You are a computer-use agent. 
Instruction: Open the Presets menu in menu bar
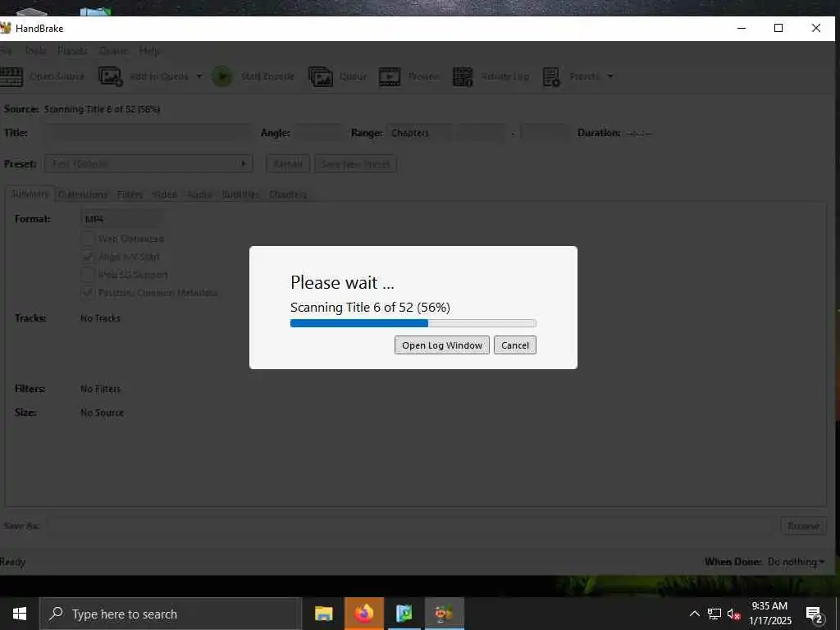click(72, 51)
